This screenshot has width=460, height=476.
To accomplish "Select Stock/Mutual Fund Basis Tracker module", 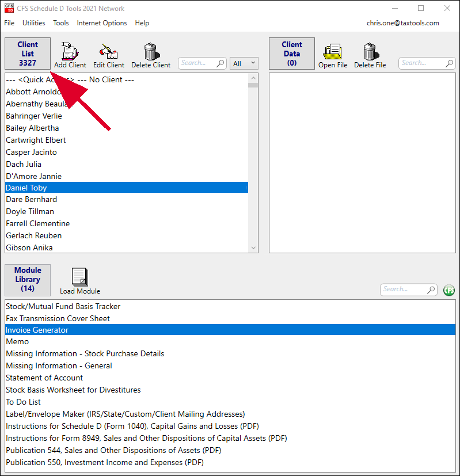I will pos(230,307).
